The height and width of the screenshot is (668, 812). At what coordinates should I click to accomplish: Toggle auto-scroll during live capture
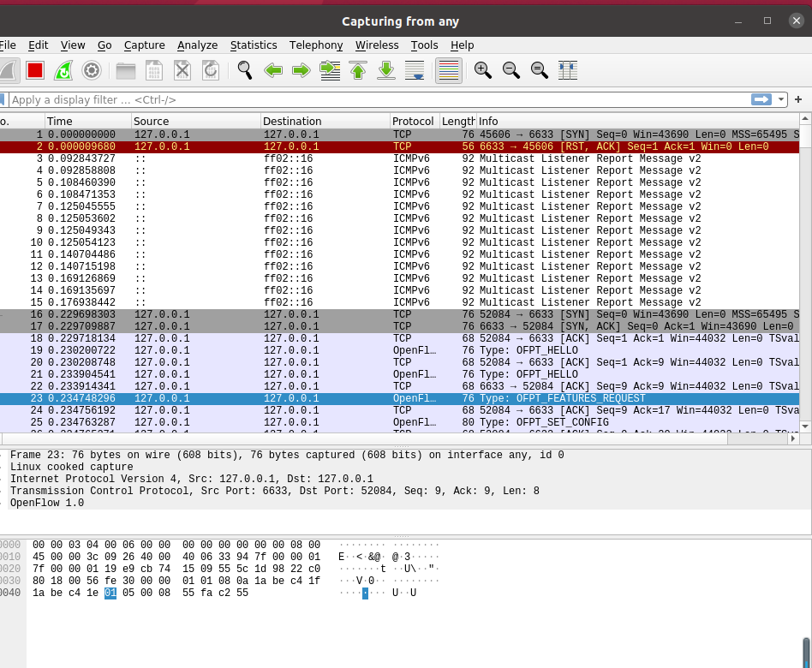coord(415,70)
